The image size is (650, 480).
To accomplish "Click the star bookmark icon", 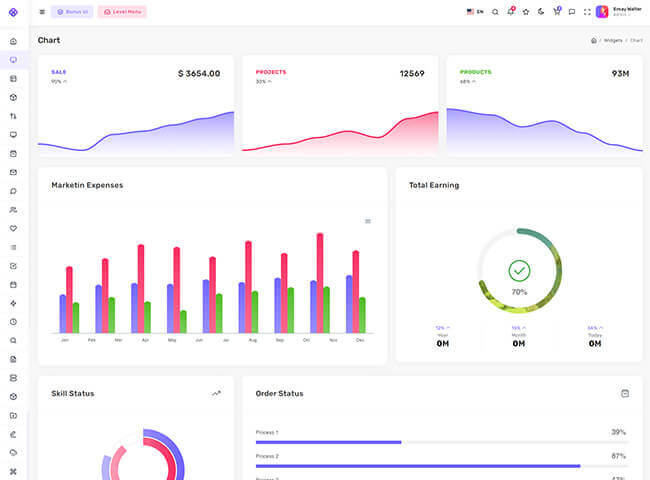I will 526,12.
